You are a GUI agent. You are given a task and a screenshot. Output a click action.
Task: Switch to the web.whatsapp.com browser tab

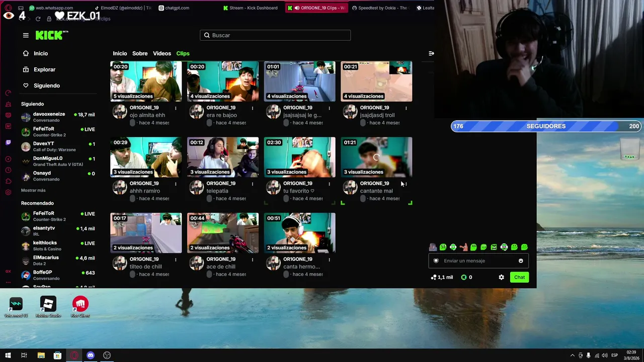point(51,8)
